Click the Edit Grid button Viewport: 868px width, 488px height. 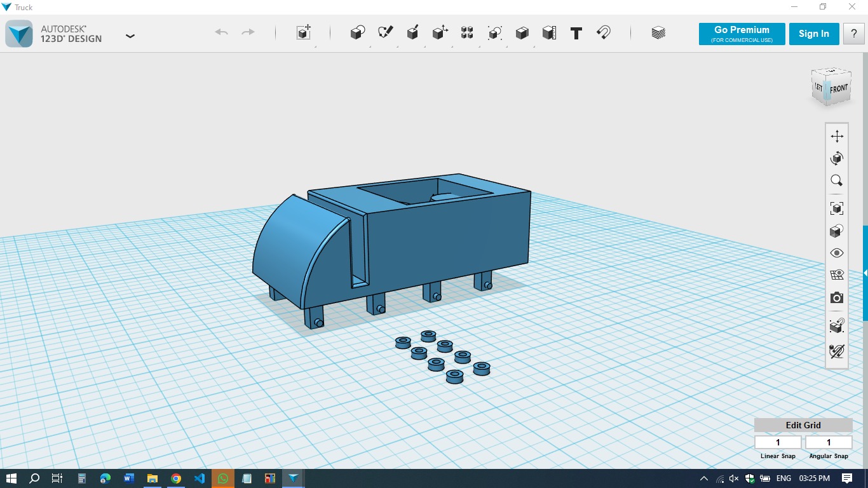[803, 425]
